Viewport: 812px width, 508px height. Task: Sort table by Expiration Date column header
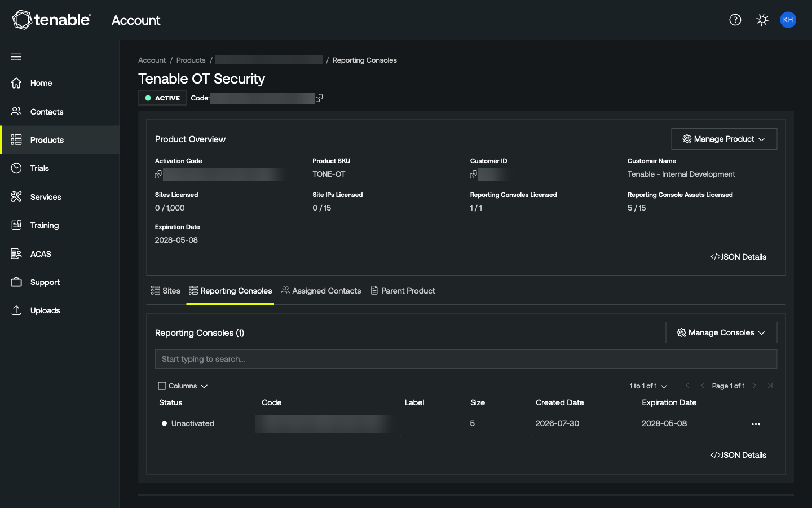(x=669, y=402)
